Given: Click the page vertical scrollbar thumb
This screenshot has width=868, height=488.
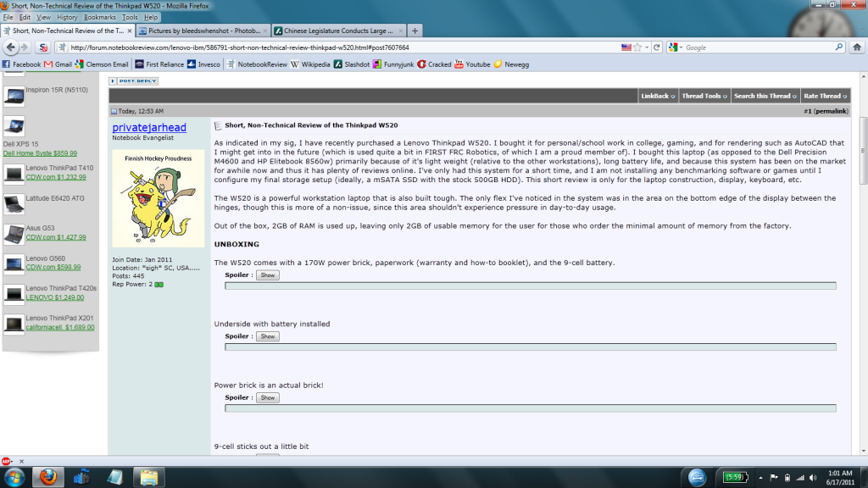Looking at the screenshot, I should [x=864, y=151].
